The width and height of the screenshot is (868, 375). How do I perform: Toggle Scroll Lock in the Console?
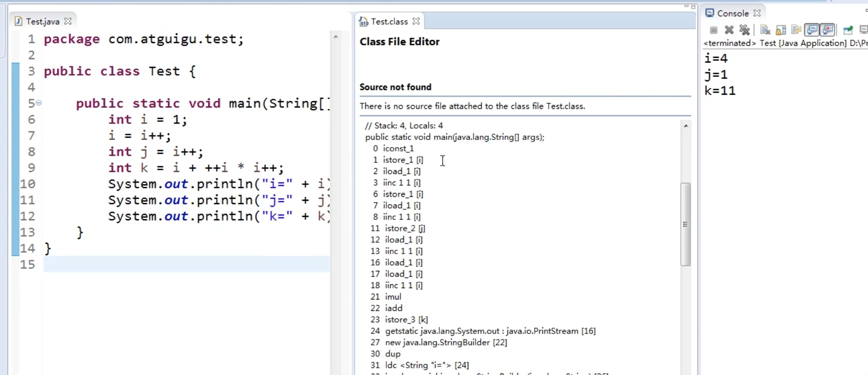coord(781,30)
